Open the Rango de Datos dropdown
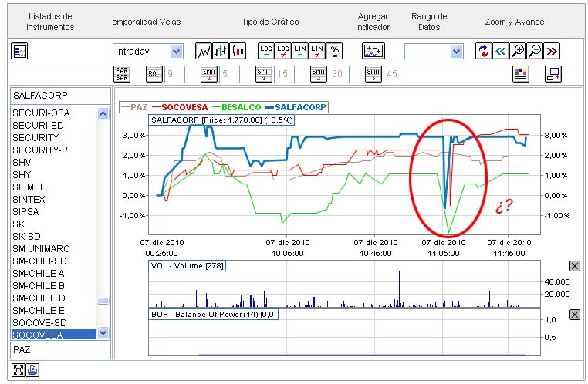The width and height of the screenshot is (588, 384). click(434, 52)
